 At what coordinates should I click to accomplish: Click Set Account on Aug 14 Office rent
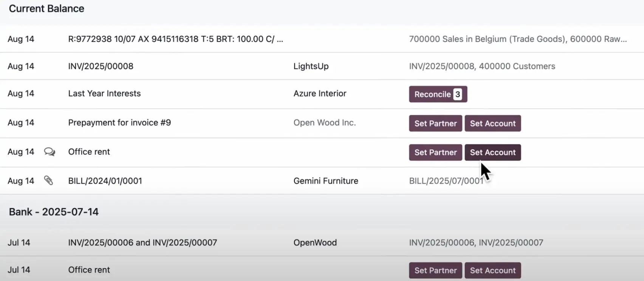493,152
